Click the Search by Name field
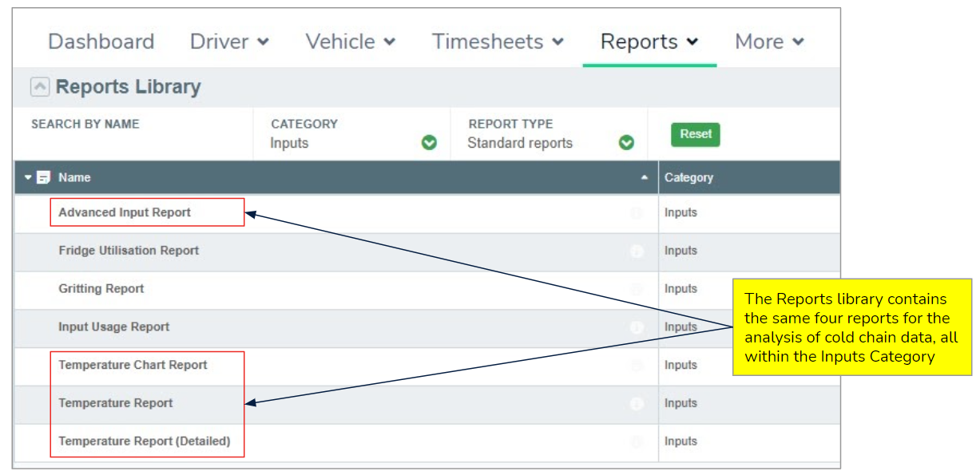The width and height of the screenshot is (980, 475). click(132, 143)
